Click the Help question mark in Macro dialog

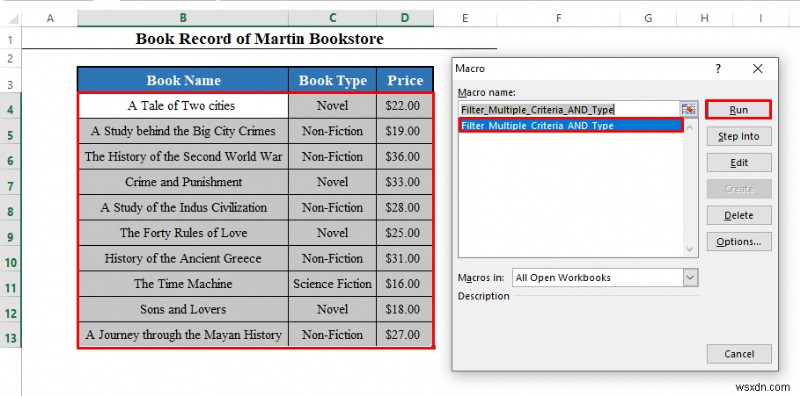[718, 68]
